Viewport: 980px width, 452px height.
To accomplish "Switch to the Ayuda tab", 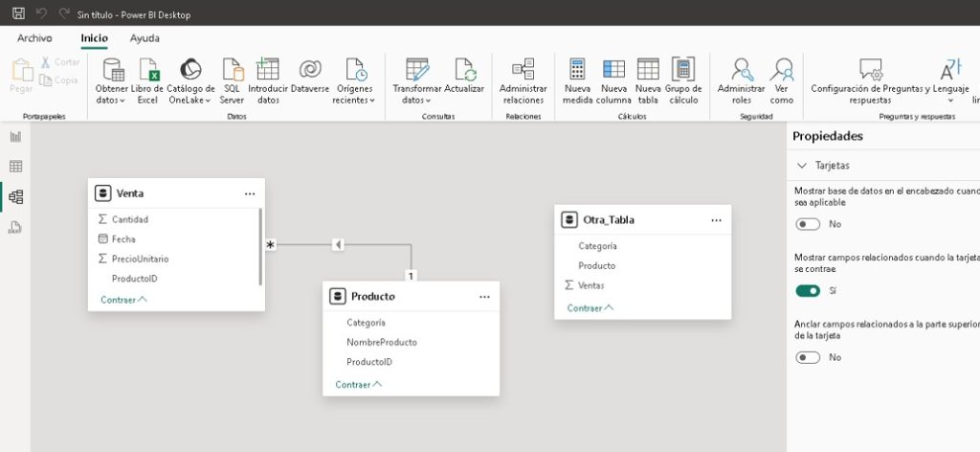I will pos(145,38).
